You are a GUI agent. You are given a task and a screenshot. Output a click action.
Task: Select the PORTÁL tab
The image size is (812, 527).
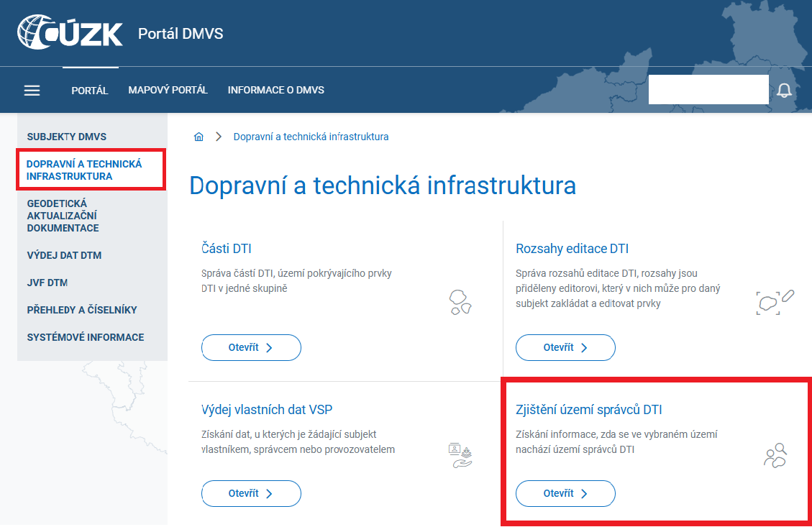click(x=90, y=90)
